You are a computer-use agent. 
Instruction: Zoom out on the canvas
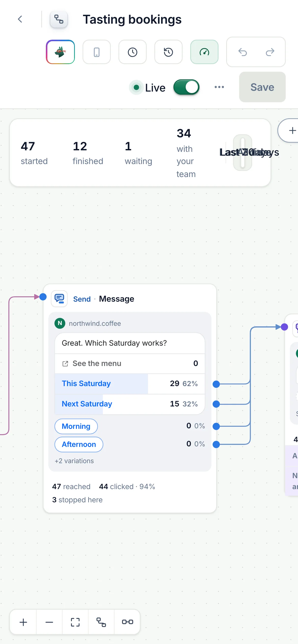[x=49, y=622]
